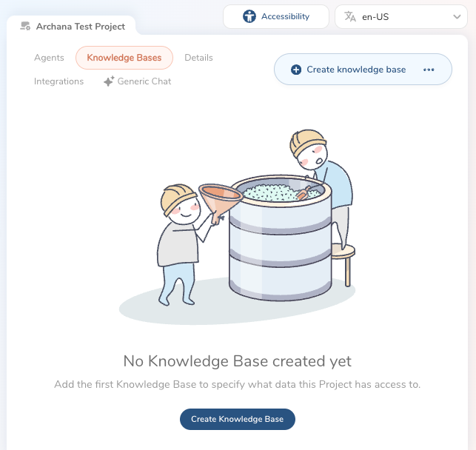
Task: Go to the Details tab
Action: 198,58
